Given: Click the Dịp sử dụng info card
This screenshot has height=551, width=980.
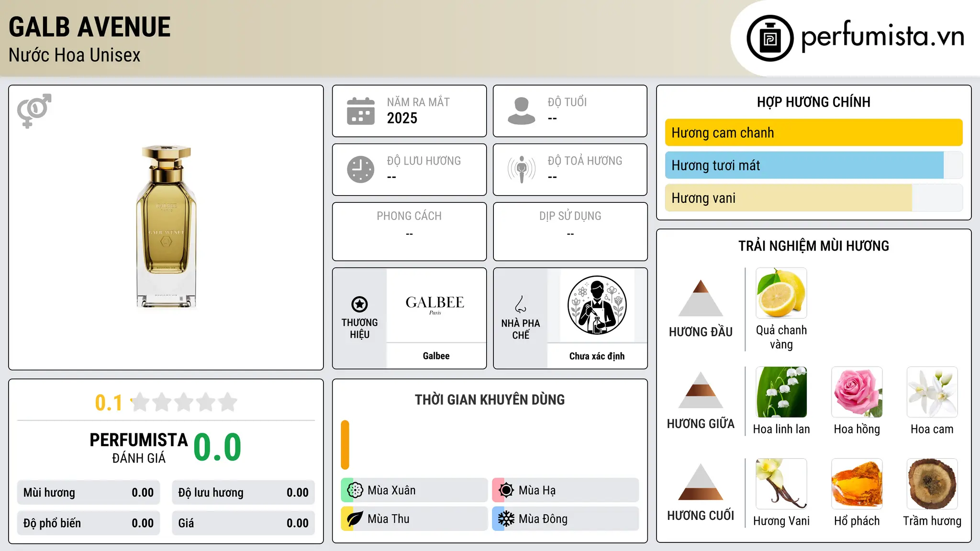Looking at the screenshot, I should point(570,231).
